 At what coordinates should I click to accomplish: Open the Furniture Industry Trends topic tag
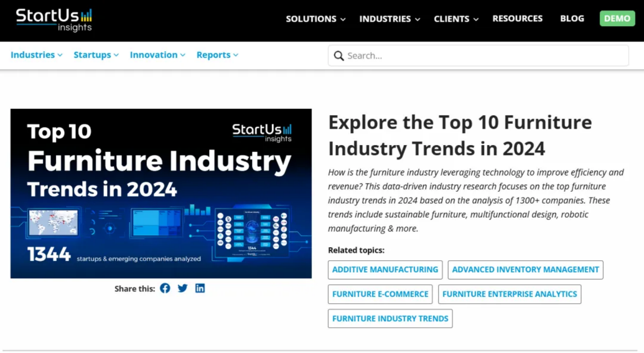point(390,319)
